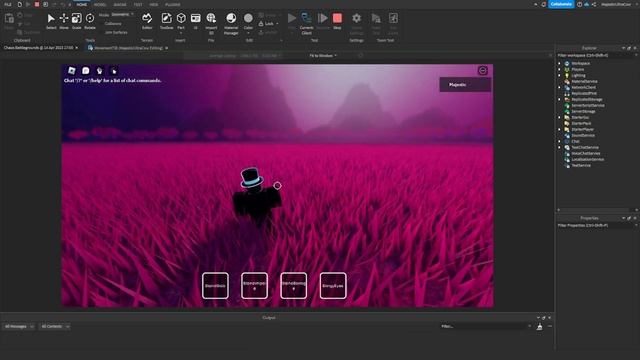Click the new file icon in title bar
Screen dimensions: 640x360
(x=20, y=4)
